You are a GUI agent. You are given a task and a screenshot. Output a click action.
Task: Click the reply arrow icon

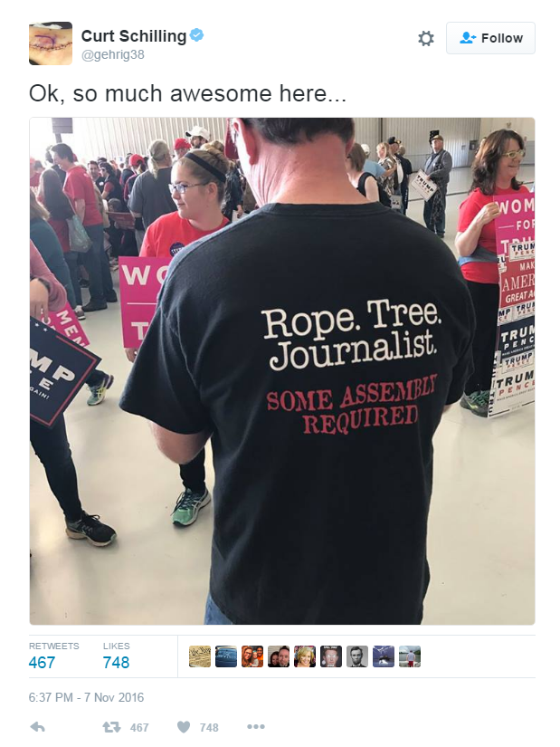[38, 727]
